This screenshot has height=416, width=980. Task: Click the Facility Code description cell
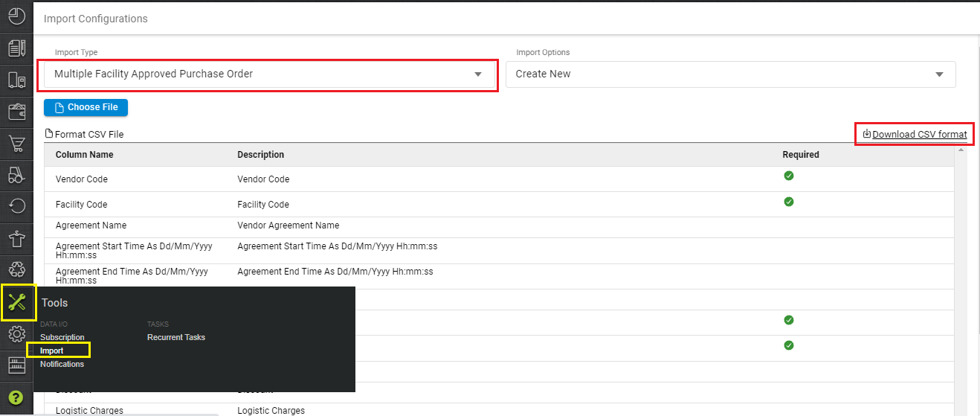click(x=263, y=205)
